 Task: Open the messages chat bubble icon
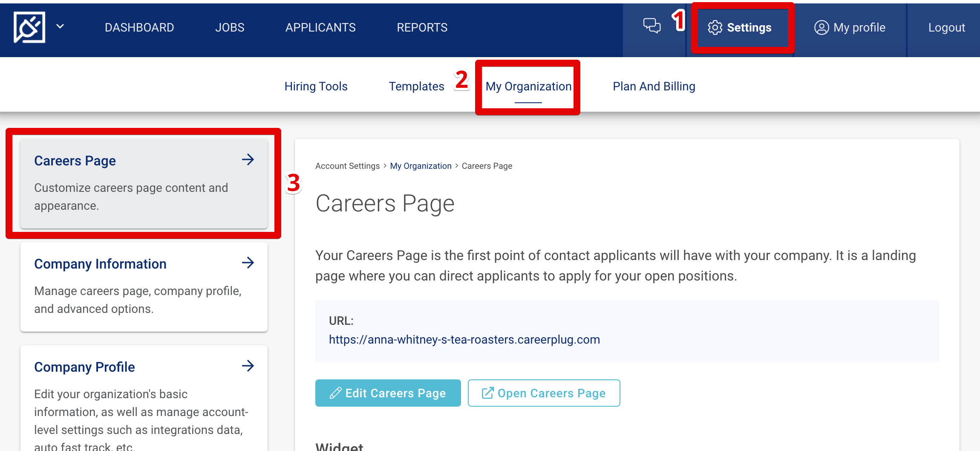[x=652, y=26]
